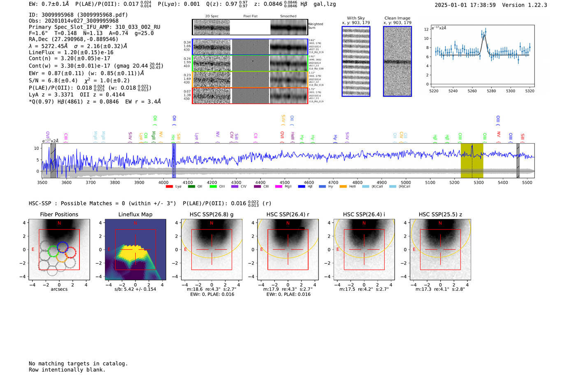Open the Fiber Positions image
The width and height of the screenshot is (576, 392).
click(x=59, y=250)
